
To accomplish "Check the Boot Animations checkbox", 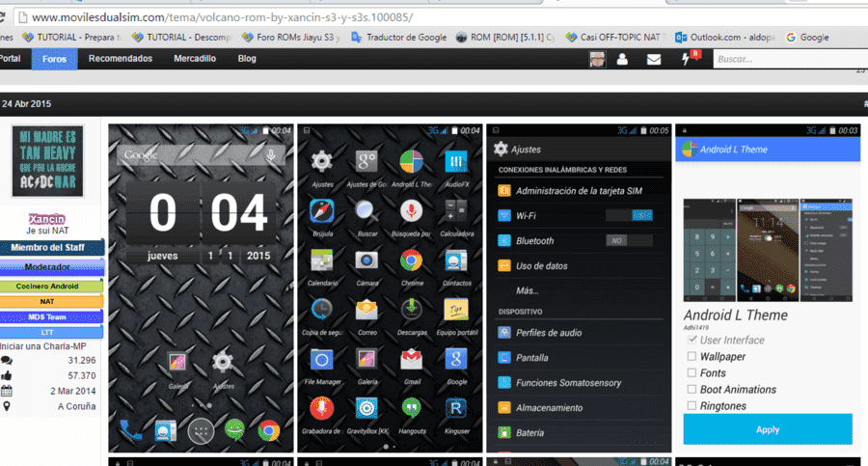I will 692,390.
